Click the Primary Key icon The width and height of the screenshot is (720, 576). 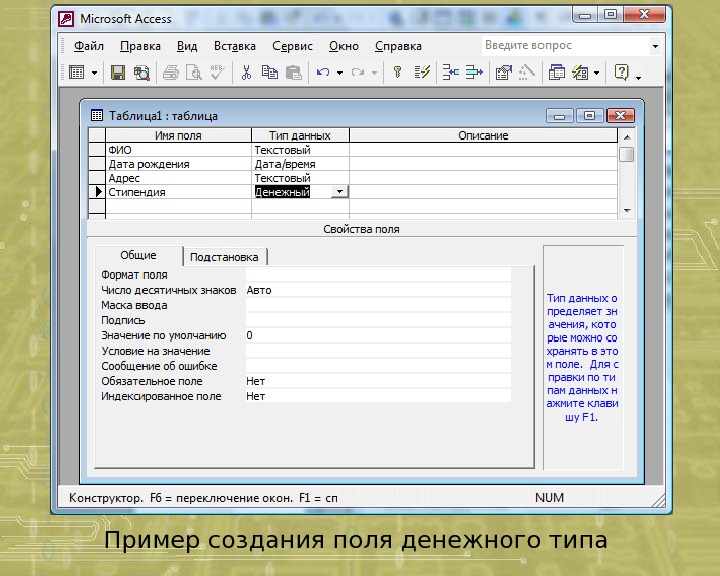[398, 73]
